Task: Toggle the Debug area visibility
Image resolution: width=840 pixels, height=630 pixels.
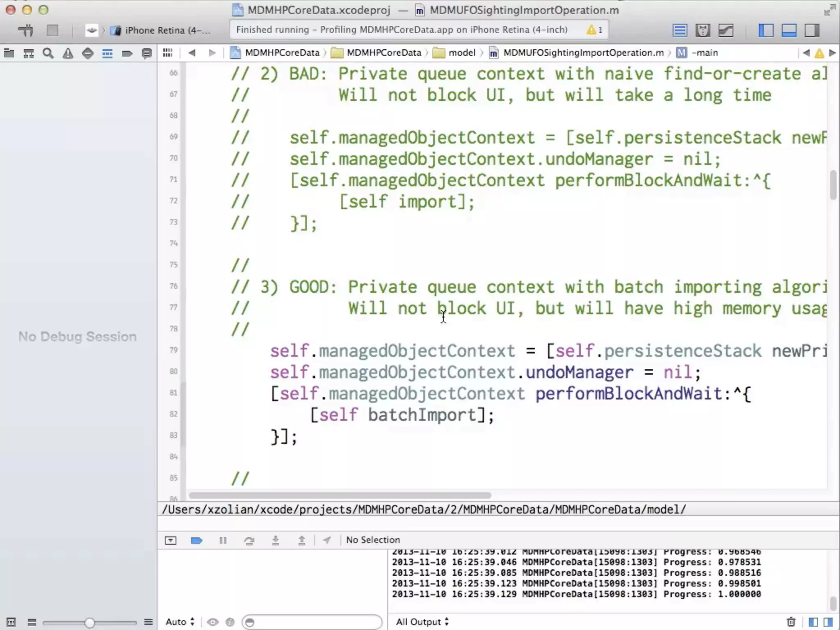Action: point(789,30)
